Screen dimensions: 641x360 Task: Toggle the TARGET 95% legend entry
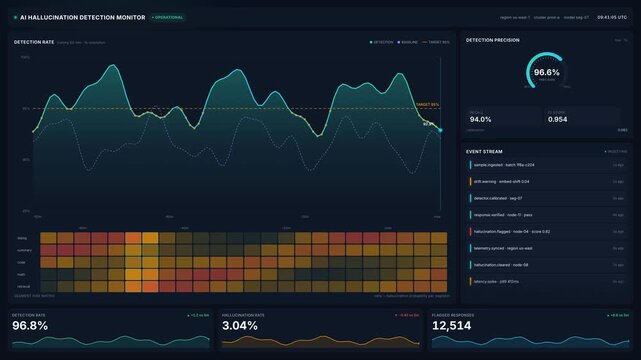436,42
